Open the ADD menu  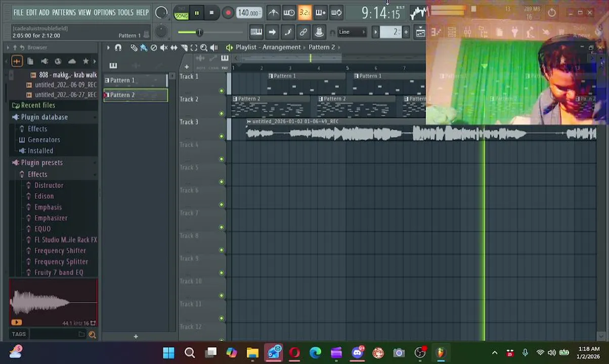[45, 13]
